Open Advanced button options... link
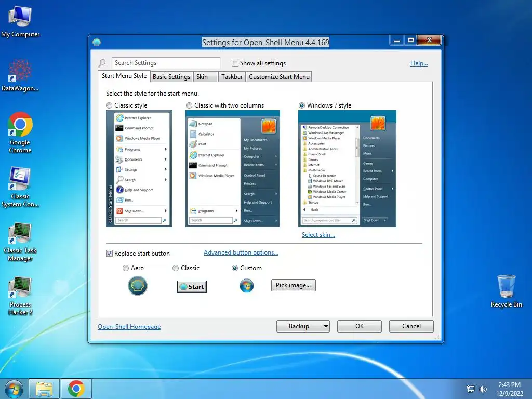This screenshot has height=399, width=532. 241,252
